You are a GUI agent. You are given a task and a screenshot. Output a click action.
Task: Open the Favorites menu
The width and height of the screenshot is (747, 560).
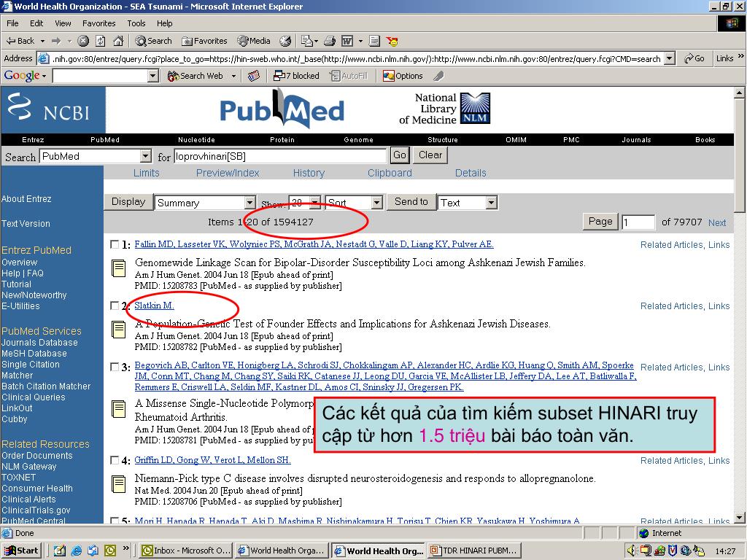[x=98, y=23]
